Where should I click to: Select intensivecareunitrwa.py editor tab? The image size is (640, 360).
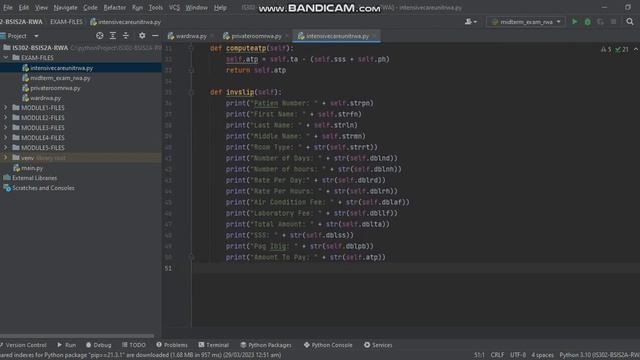coord(337,36)
